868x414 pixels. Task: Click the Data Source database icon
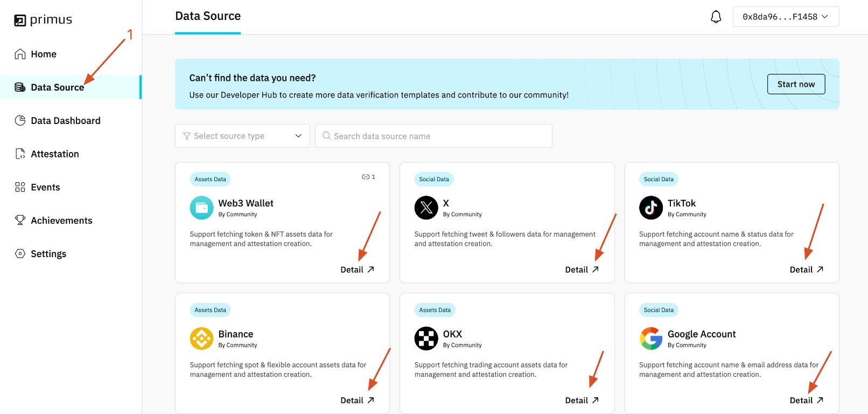(x=20, y=87)
